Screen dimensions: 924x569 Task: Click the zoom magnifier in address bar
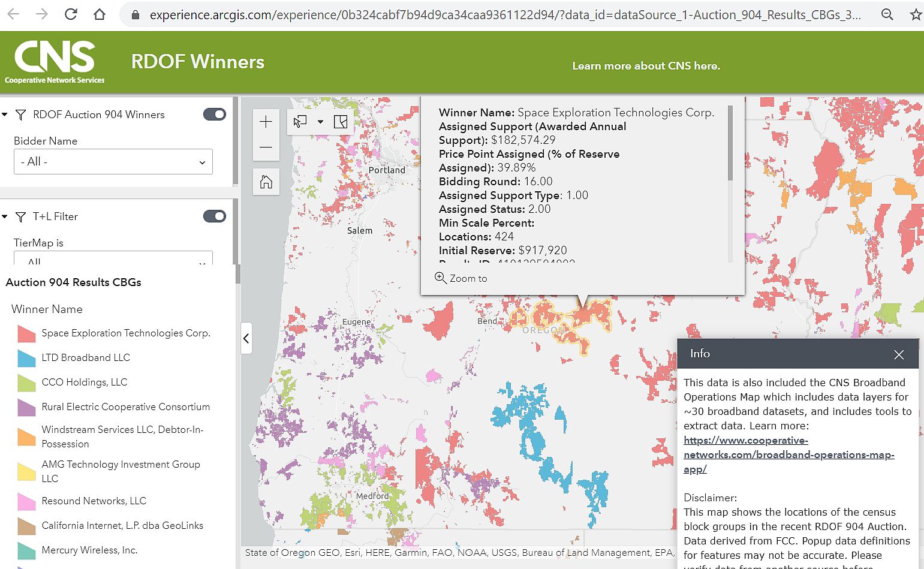pos(887,15)
